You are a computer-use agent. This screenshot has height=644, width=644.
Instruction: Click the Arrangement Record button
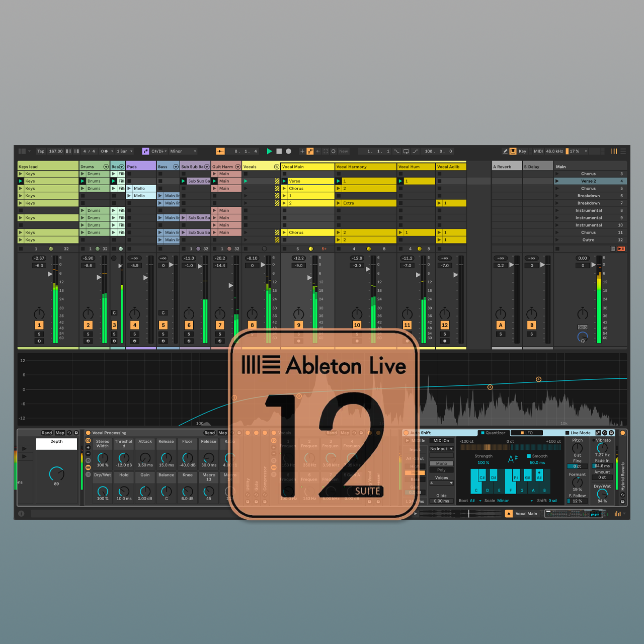[288, 151]
